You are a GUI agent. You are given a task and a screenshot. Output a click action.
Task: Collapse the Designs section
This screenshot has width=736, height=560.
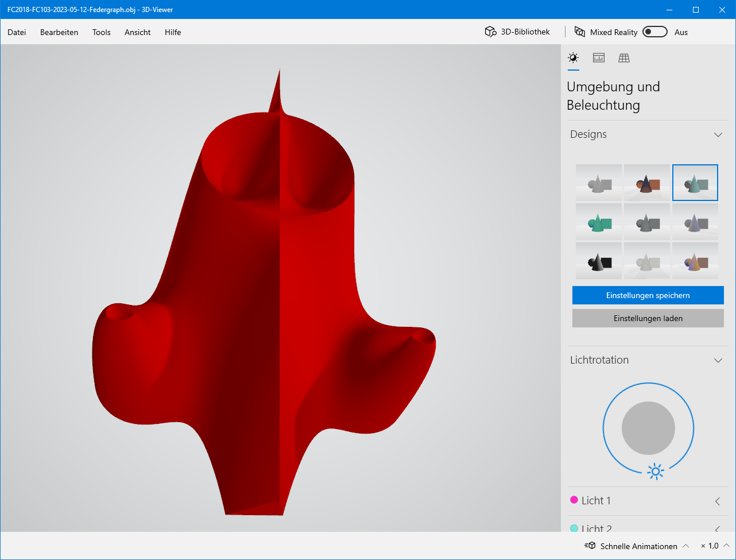click(718, 134)
